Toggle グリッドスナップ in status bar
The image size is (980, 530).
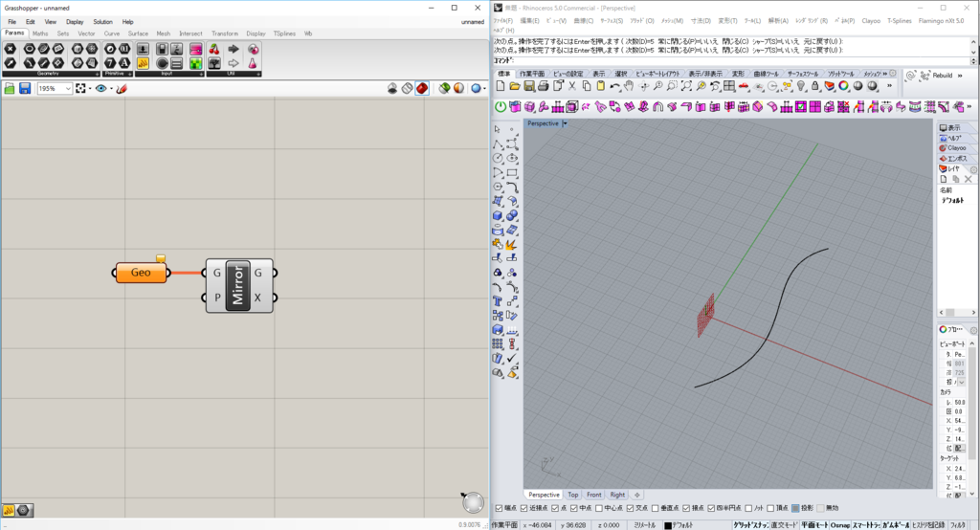[x=750, y=525]
